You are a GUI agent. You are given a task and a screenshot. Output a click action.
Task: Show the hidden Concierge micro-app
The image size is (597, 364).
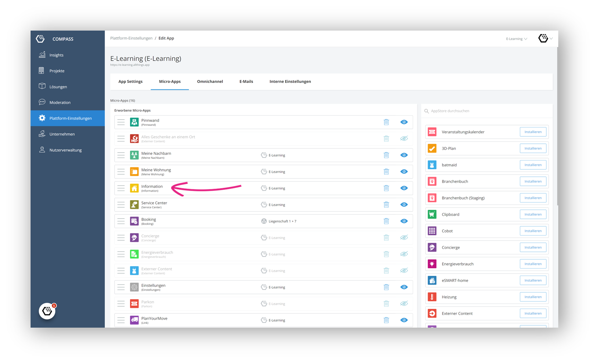[x=404, y=238]
